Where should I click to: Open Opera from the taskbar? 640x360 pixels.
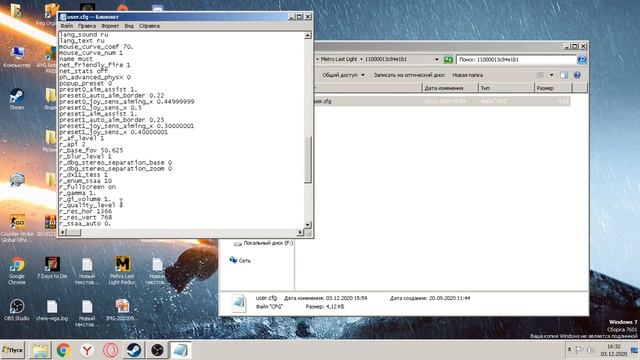coord(110,350)
